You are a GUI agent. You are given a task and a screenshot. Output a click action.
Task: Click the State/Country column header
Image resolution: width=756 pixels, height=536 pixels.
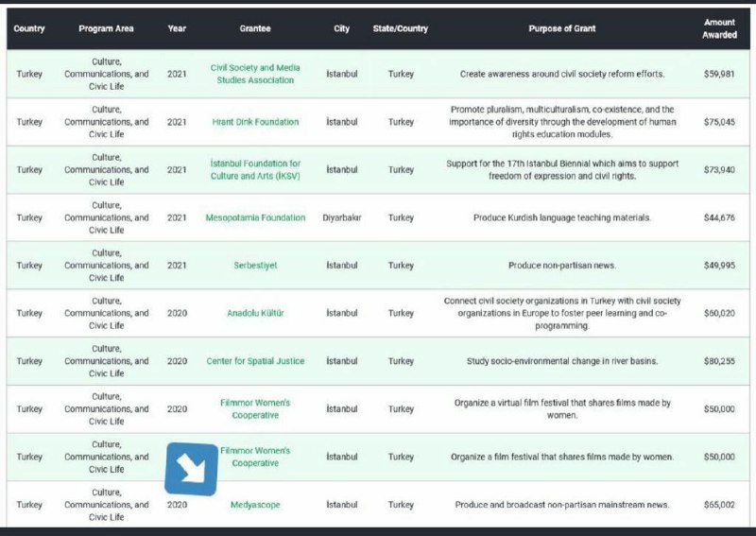(x=401, y=28)
